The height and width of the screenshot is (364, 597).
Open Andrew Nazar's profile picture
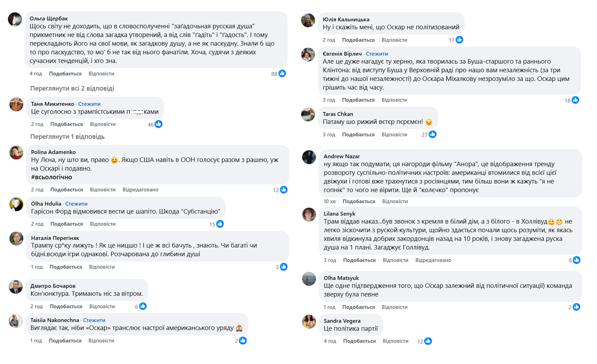(309, 157)
